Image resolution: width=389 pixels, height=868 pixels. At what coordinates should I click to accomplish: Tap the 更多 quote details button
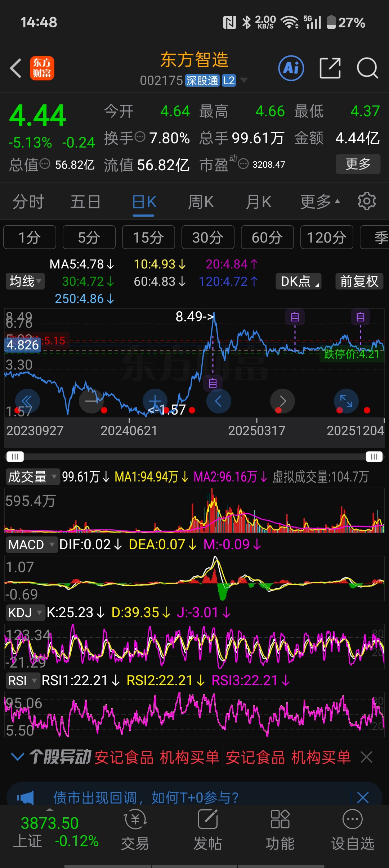click(x=358, y=164)
